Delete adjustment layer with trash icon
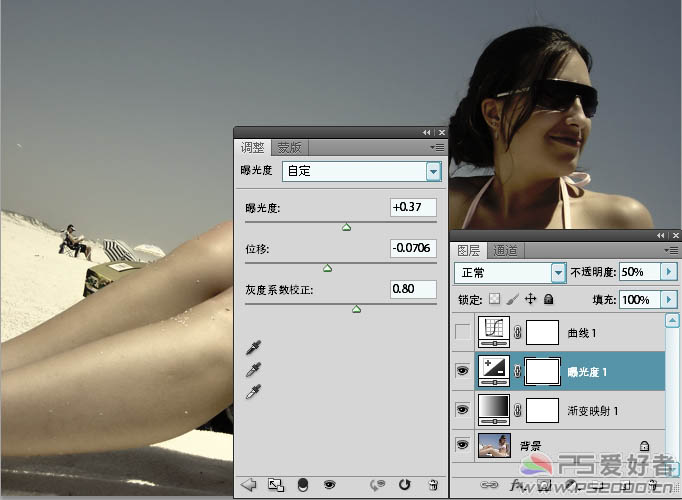Screen dimensions: 682x500 click(432, 485)
